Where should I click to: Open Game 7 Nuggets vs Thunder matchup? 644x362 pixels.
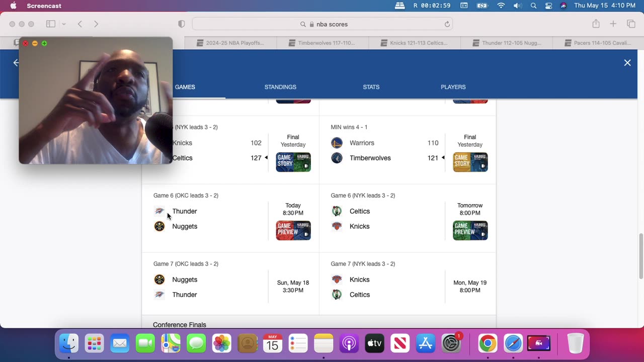click(230, 283)
